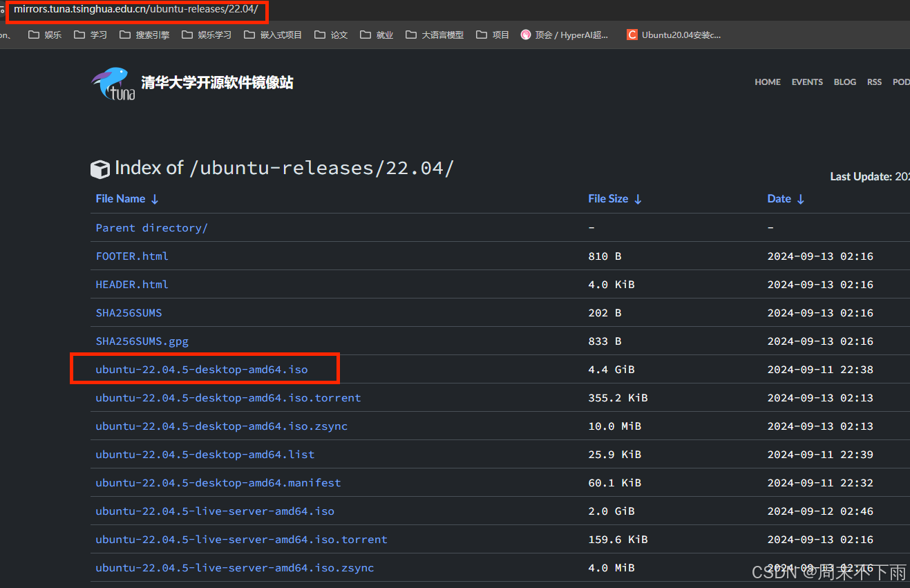Sort listing by File Size

click(x=615, y=199)
